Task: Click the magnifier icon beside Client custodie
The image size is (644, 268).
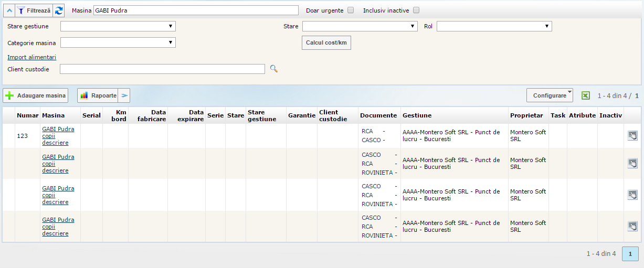Action: (273, 69)
